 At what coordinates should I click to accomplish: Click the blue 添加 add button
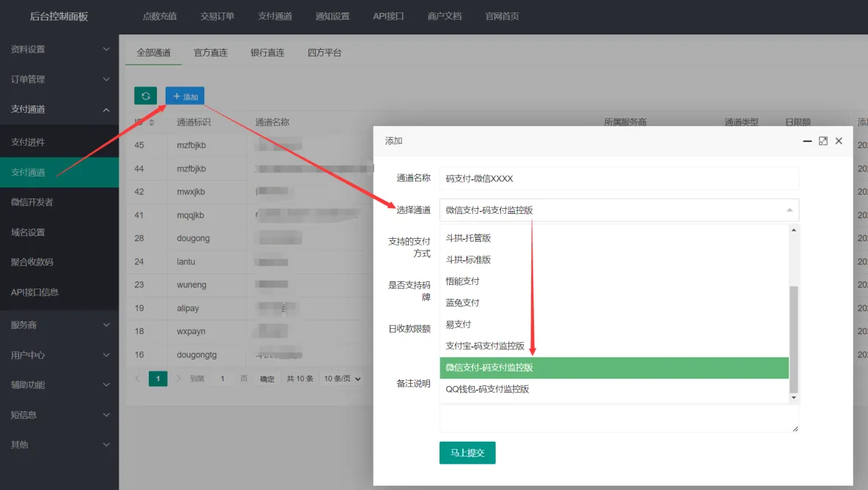[x=185, y=96]
